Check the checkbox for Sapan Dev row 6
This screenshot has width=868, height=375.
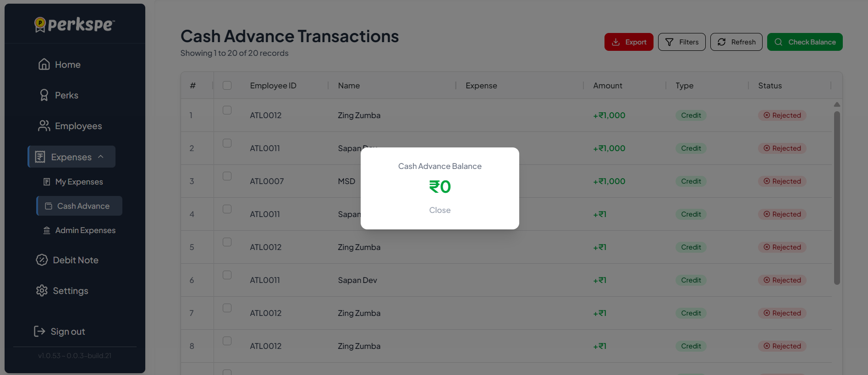point(227,275)
